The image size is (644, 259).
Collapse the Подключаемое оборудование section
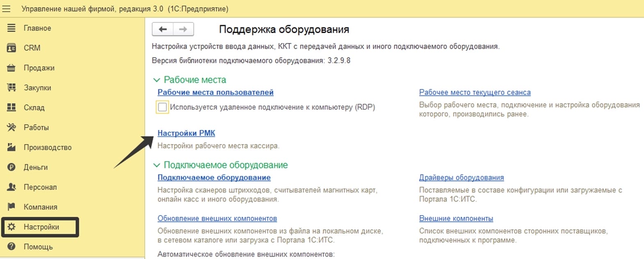coord(156,165)
